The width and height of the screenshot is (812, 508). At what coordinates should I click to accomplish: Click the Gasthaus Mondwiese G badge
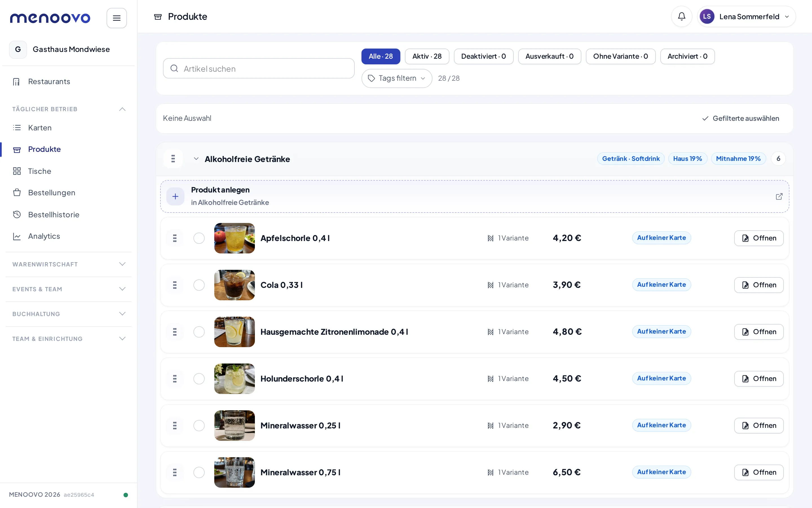(18, 49)
